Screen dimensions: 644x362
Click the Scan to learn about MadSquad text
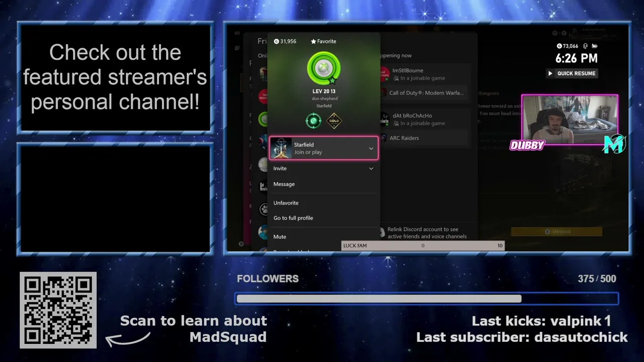coord(193,329)
